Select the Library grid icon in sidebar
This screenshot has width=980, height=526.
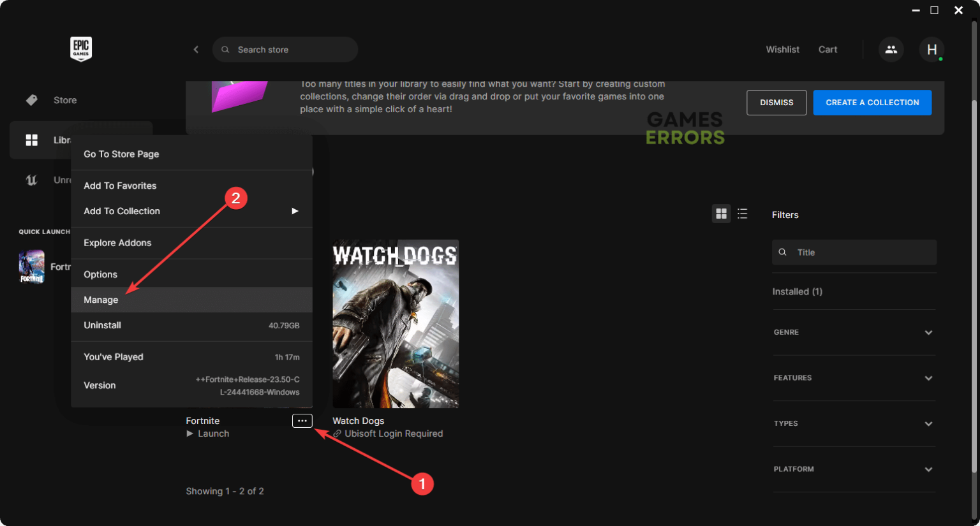31,140
